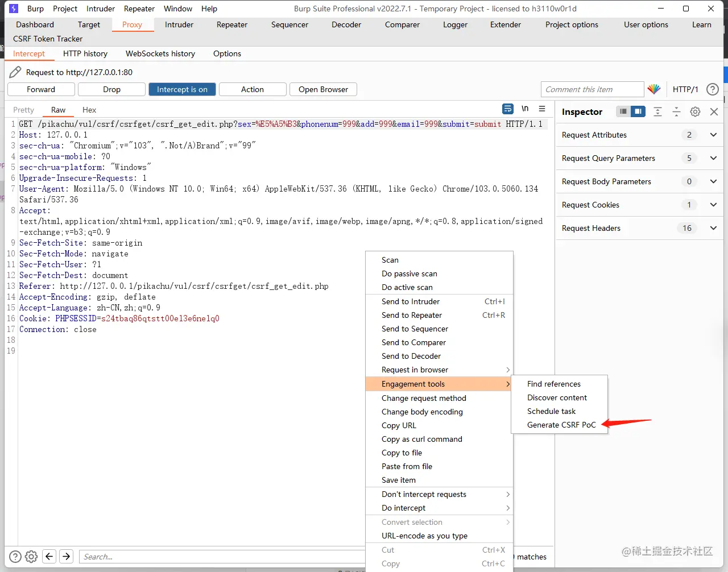Viewport: 728px width, 572px height.
Task: Switch to the Decoder tab
Action: tap(346, 24)
